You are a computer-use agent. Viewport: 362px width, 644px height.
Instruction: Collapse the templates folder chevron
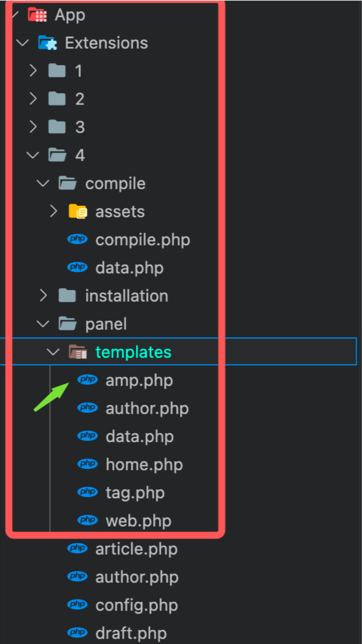tap(53, 352)
